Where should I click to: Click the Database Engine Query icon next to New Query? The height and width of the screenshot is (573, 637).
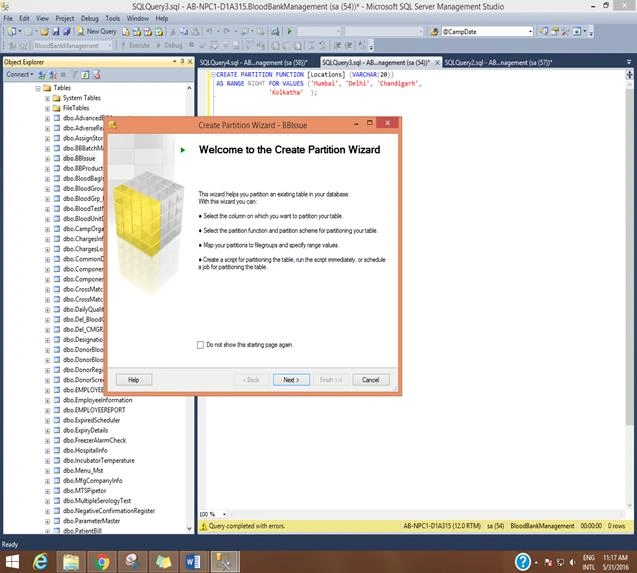pos(126,32)
